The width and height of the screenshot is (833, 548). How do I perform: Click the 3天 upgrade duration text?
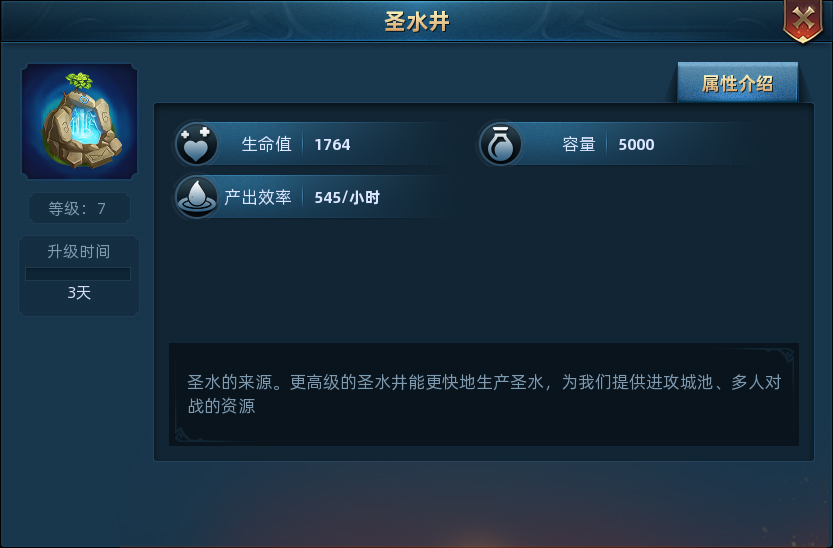(x=79, y=293)
